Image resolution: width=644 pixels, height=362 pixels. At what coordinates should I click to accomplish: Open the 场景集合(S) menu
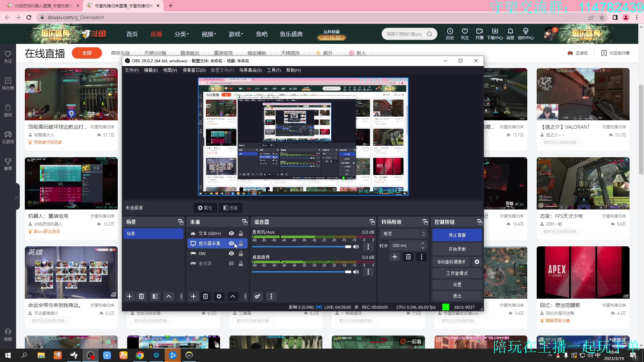pyautogui.click(x=250, y=70)
